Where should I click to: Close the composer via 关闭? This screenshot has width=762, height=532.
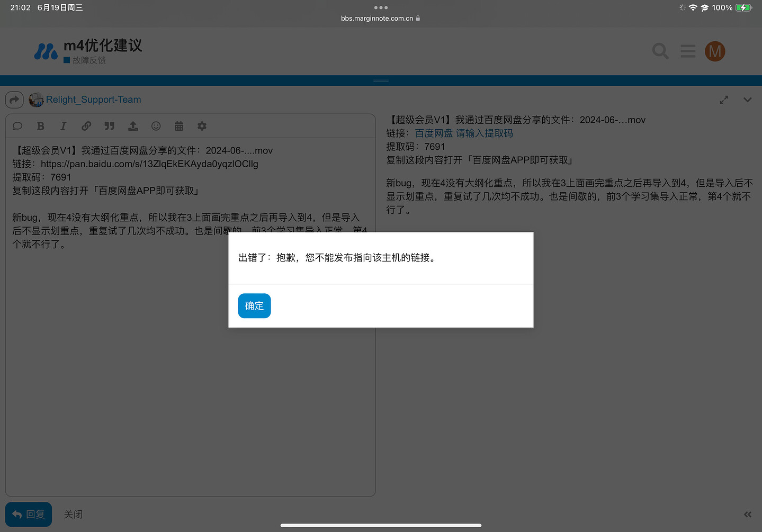point(73,515)
